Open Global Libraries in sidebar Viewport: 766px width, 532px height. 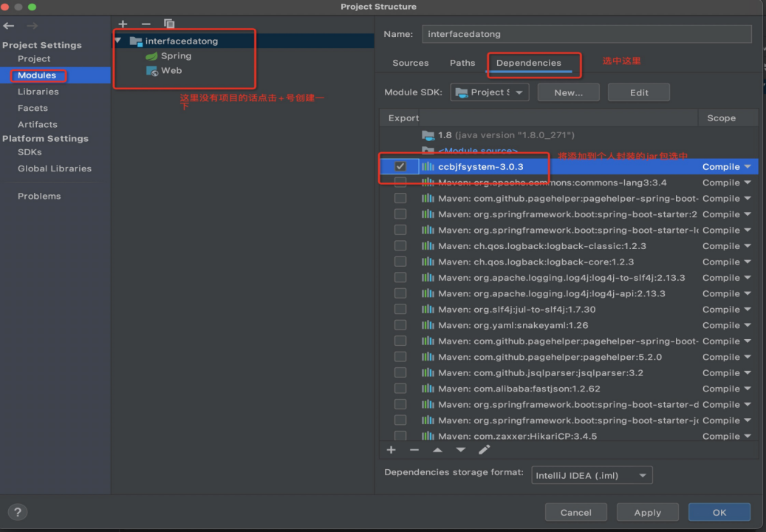pos(55,168)
